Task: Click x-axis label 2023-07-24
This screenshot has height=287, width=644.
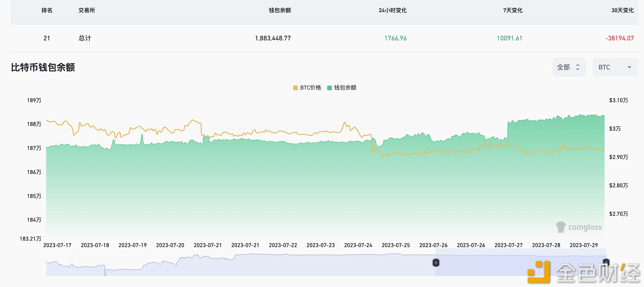Action: coord(358,245)
